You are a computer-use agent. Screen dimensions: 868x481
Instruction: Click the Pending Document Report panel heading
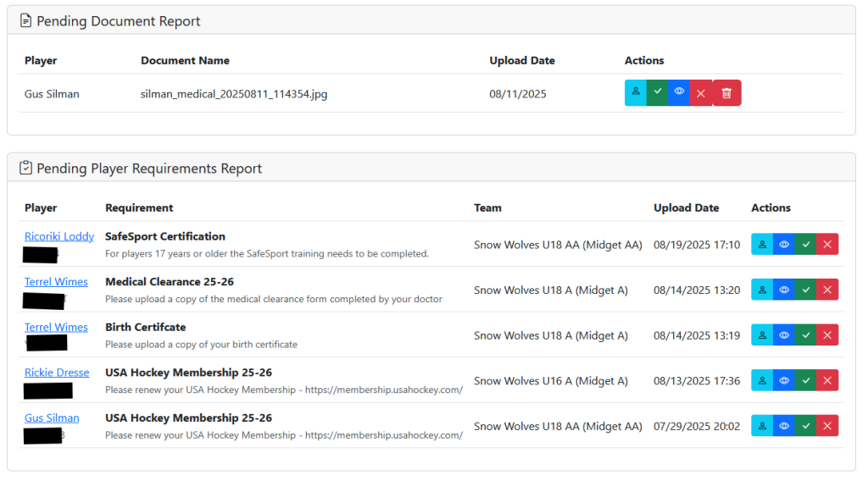click(119, 21)
